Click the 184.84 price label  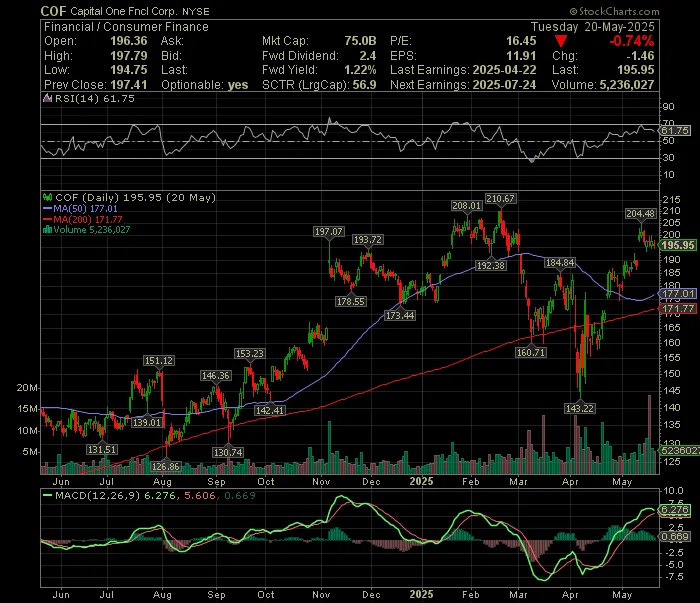coord(560,263)
